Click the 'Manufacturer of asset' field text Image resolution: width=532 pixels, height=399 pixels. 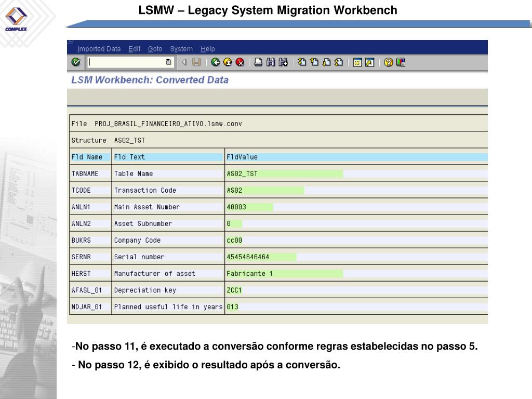[x=155, y=273]
